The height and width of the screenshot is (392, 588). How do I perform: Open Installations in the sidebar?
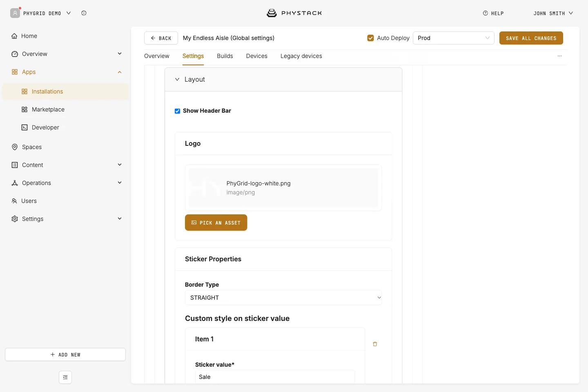[65, 91]
